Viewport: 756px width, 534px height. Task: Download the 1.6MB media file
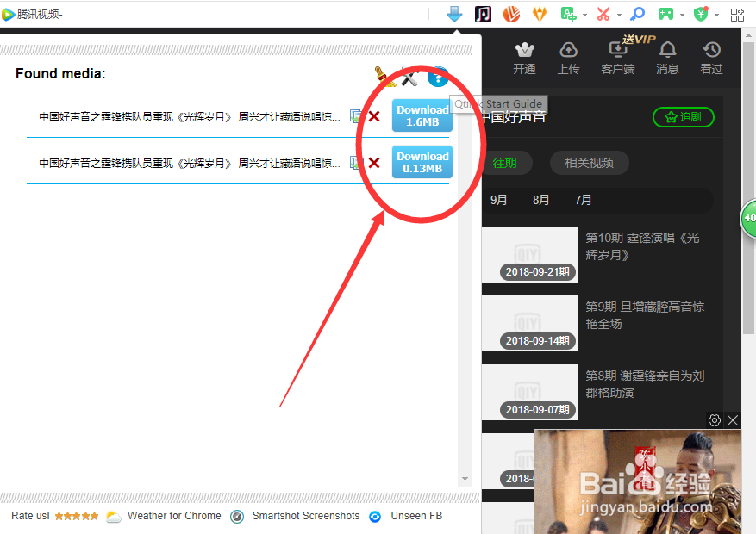pyautogui.click(x=422, y=115)
